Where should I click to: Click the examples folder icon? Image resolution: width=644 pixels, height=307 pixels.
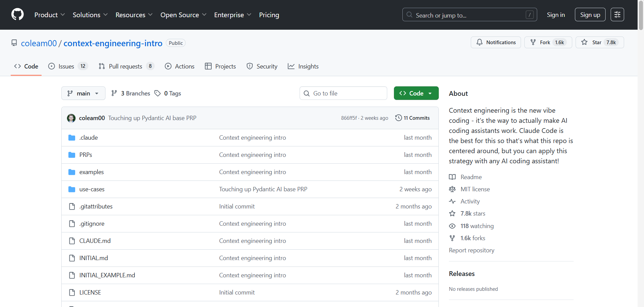click(72, 172)
